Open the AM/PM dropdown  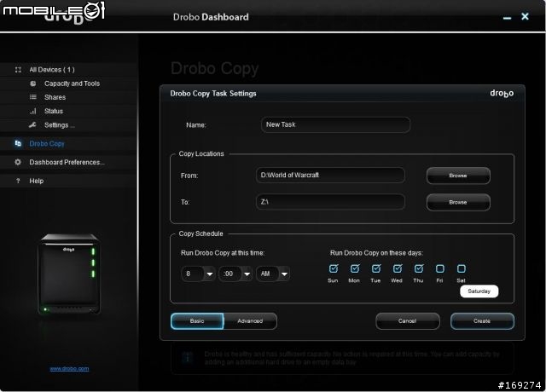(x=273, y=274)
